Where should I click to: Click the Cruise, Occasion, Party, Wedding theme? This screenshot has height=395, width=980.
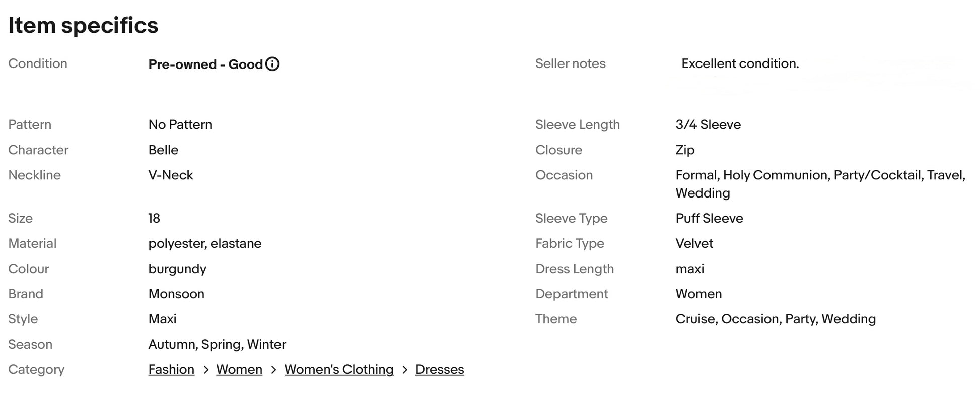[776, 319]
